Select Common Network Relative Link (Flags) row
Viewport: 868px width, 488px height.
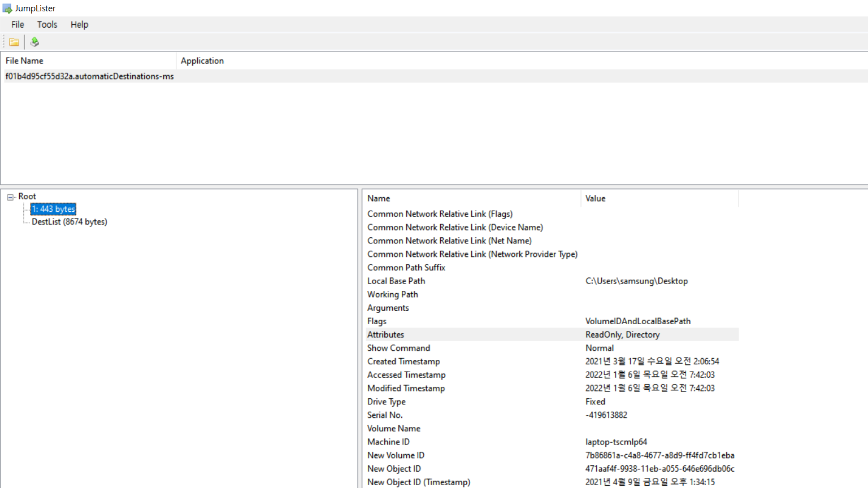[x=552, y=214]
